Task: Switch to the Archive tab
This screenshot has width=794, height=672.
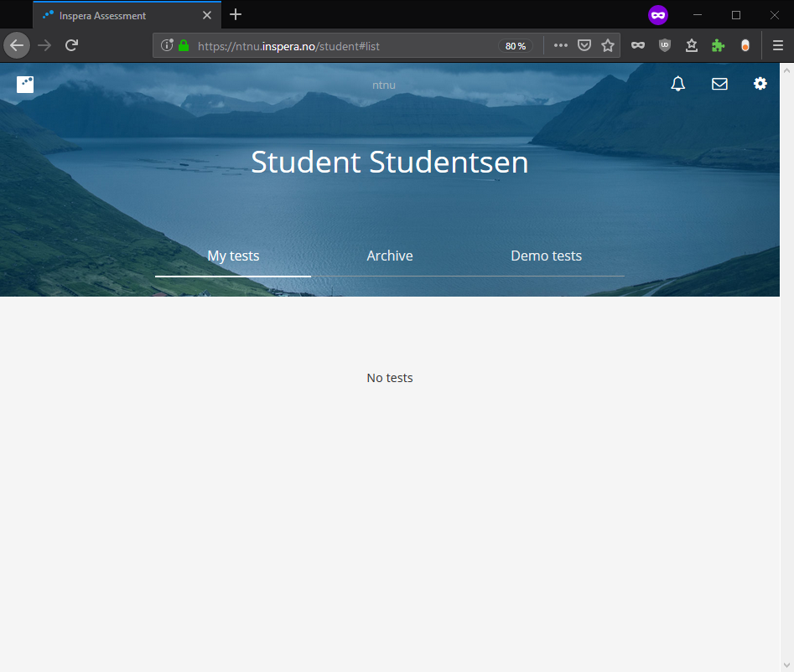Action: click(x=390, y=256)
